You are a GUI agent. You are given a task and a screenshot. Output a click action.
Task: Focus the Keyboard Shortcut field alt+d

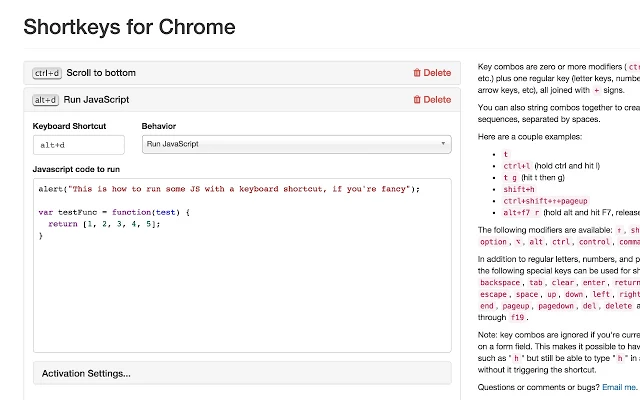point(79,145)
